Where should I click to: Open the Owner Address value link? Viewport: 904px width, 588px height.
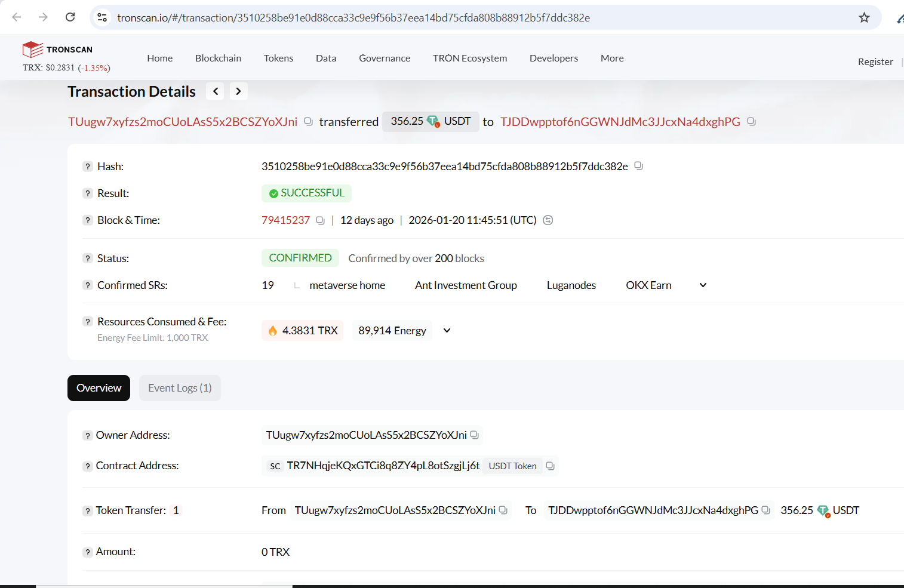point(367,435)
